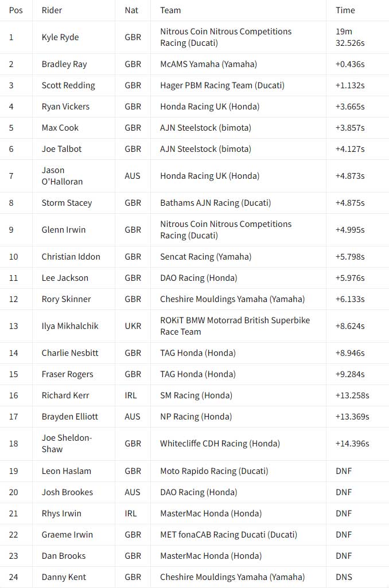Click the Rider column header
The width and height of the screenshot is (389, 588).
tap(52, 10)
